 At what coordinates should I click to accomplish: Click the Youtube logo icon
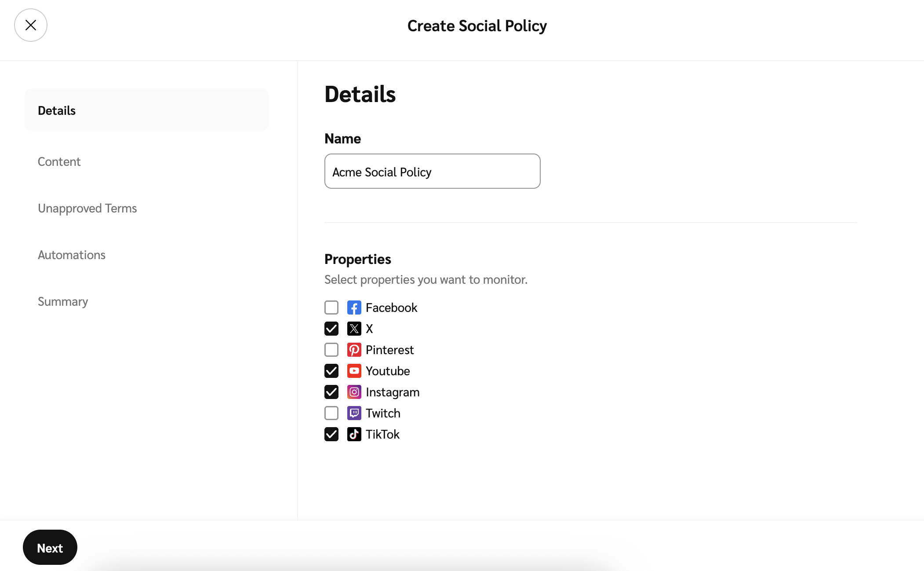354,371
